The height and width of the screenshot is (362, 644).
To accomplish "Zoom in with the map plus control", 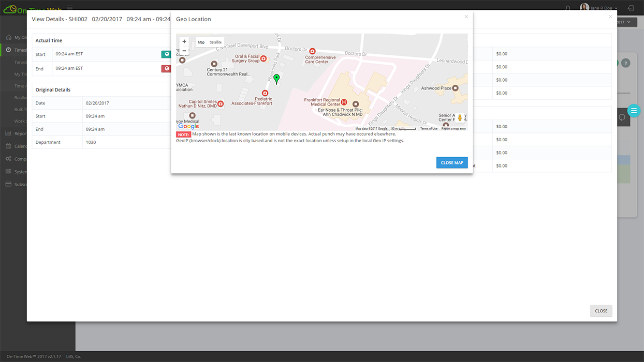I will pyautogui.click(x=184, y=41).
